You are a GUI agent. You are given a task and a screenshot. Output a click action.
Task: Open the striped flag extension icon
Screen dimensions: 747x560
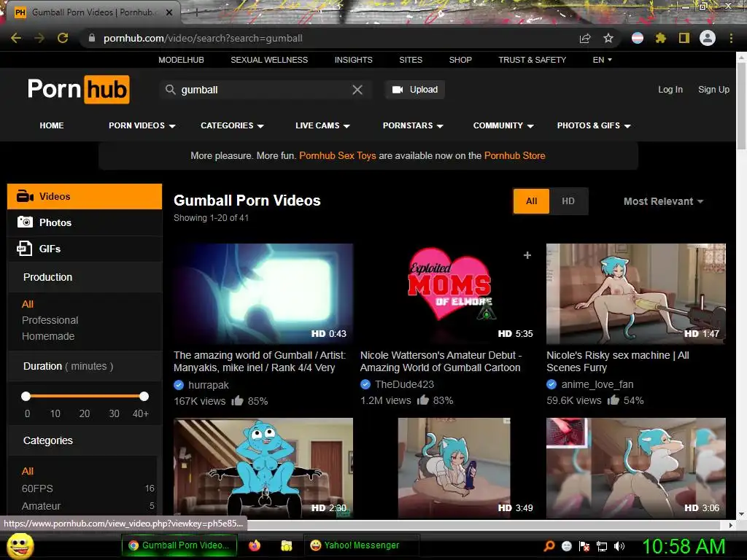(638, 38)
